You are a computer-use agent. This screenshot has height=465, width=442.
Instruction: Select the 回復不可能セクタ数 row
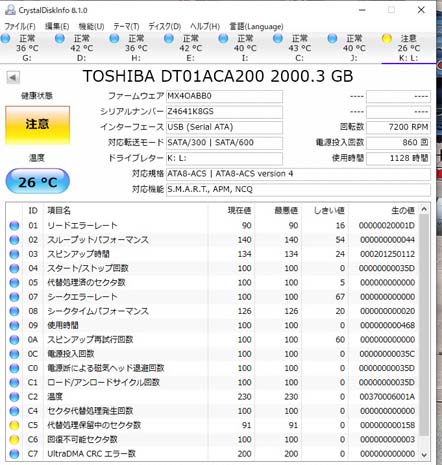(212, 440)
